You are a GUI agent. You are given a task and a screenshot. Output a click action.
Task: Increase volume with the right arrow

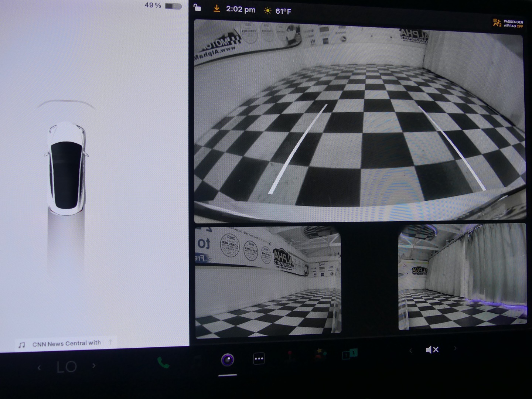(455, 348)
